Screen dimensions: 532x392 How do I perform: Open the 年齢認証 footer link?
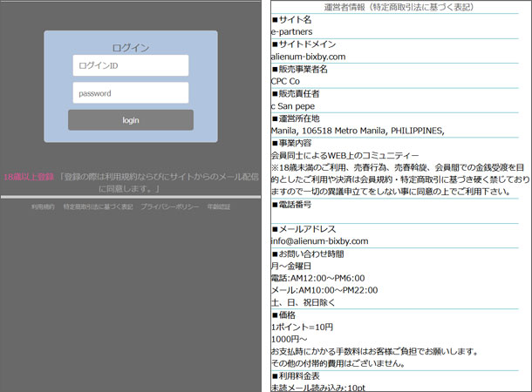219,207
